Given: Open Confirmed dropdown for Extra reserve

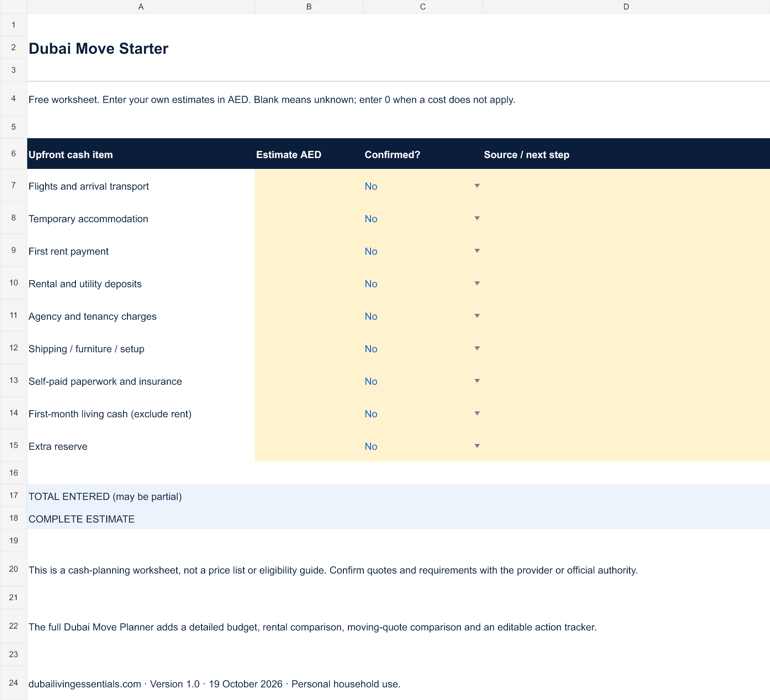Looking at the screenshot, I should [477, 446].
